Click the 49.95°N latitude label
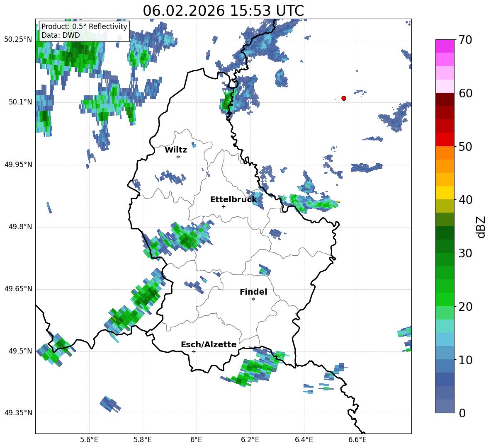Image resolution: width=491 pixels, height=448 pixels. pos(18,165)
